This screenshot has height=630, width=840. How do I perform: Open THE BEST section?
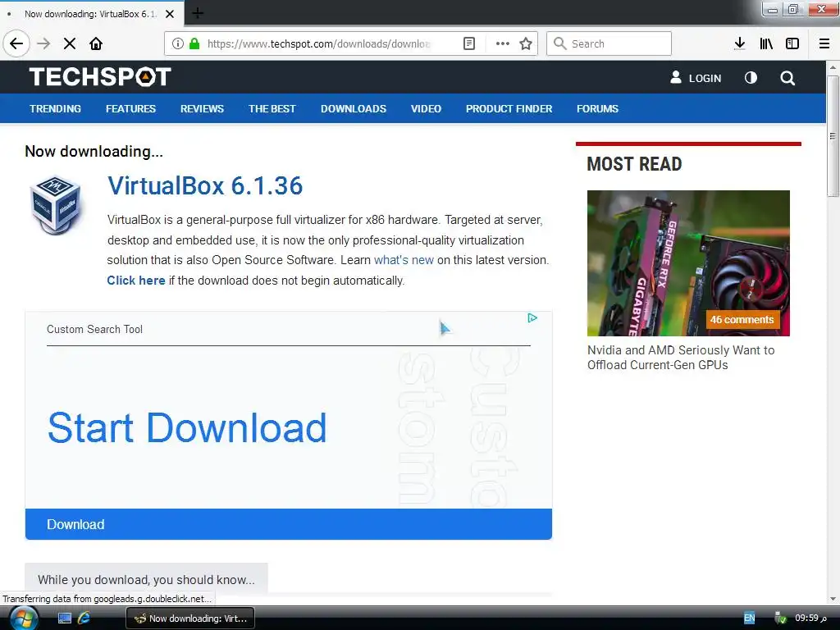point(272,109)
